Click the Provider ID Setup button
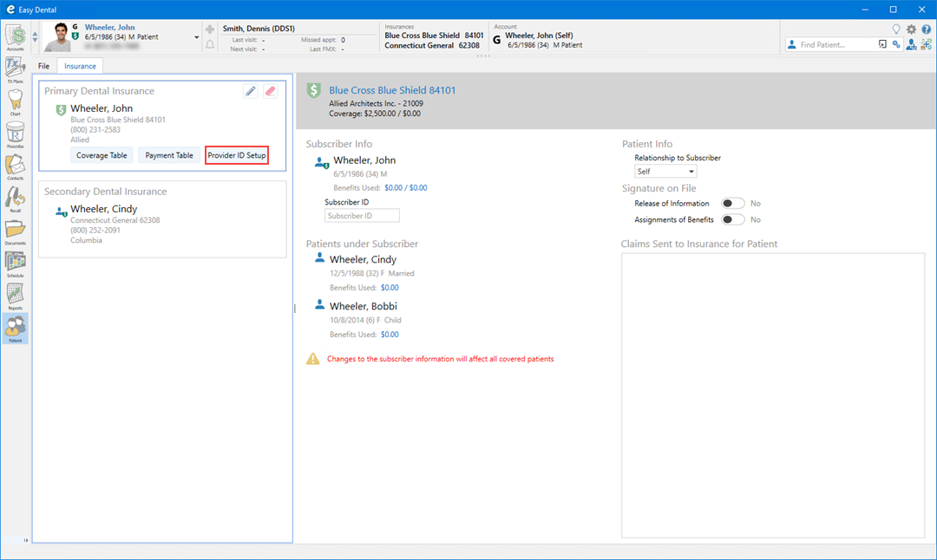This screenshot has height=560, width=937. [x=237, y=156]
